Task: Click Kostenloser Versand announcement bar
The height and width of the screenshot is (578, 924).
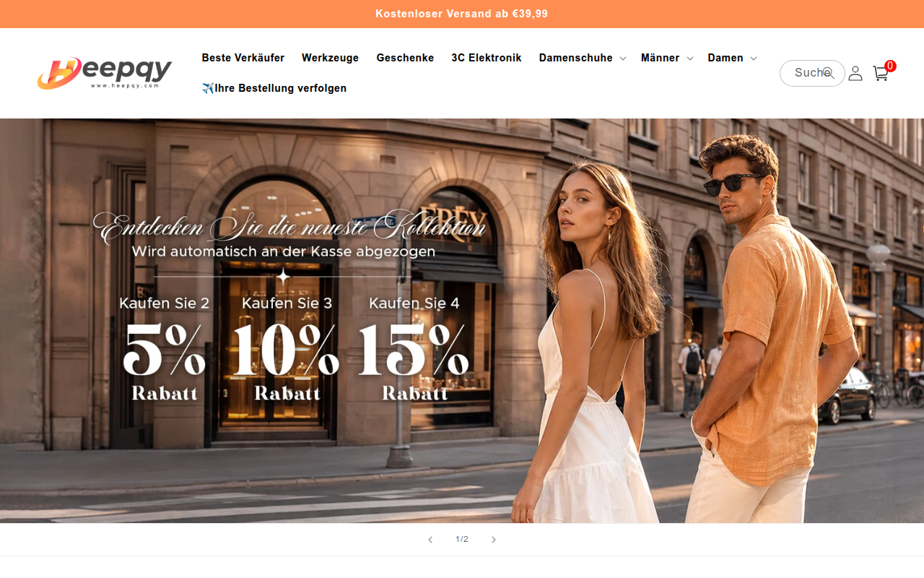Action: tap(462, 14)
